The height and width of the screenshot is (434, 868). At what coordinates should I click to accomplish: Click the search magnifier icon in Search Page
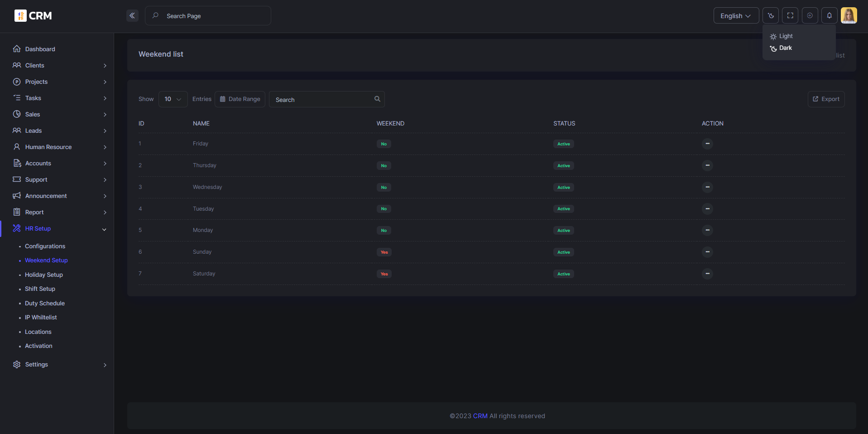[x=155, y=15]
